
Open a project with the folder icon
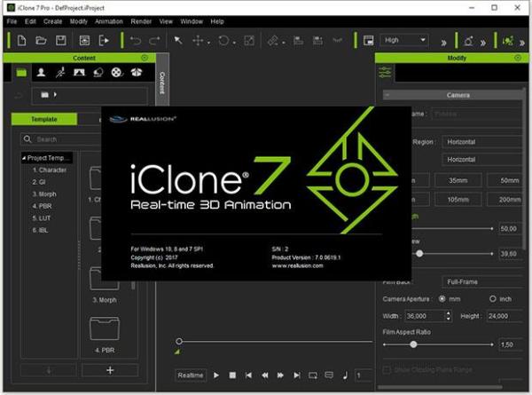(41, 41)
